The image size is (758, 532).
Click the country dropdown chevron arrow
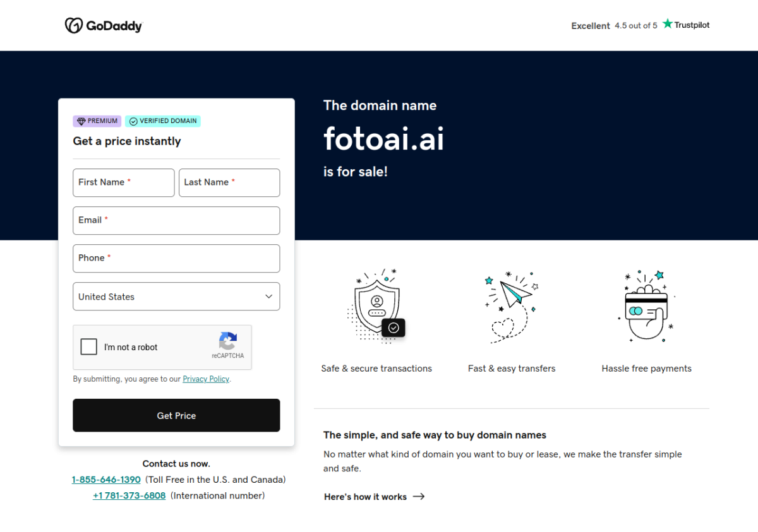[268, 297]
